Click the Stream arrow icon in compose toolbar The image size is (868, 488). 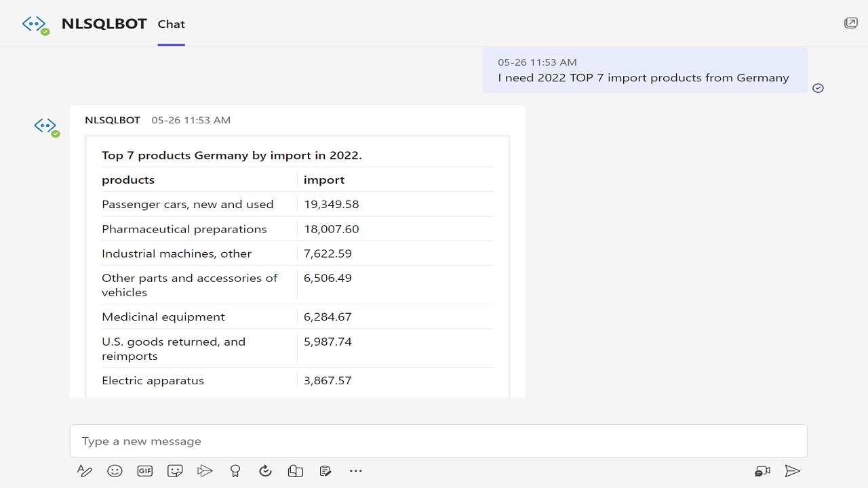pyautogui.click(x=205, y=471)
